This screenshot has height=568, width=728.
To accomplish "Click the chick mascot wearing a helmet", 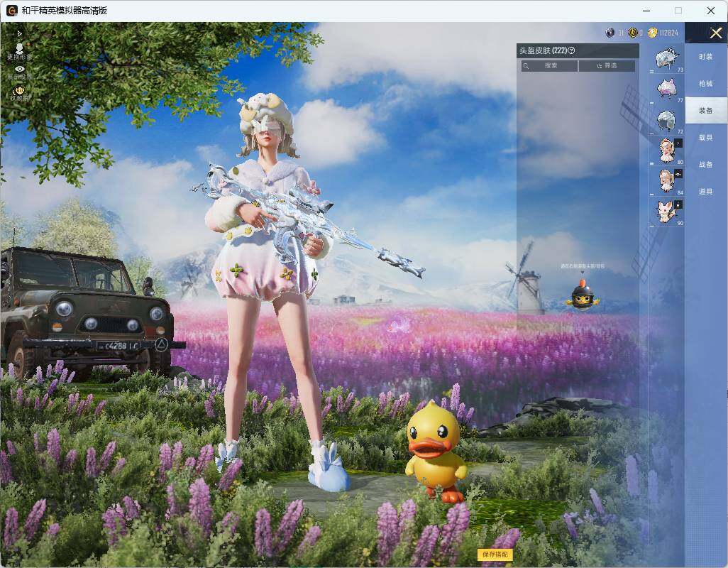I will coord(583,295).
